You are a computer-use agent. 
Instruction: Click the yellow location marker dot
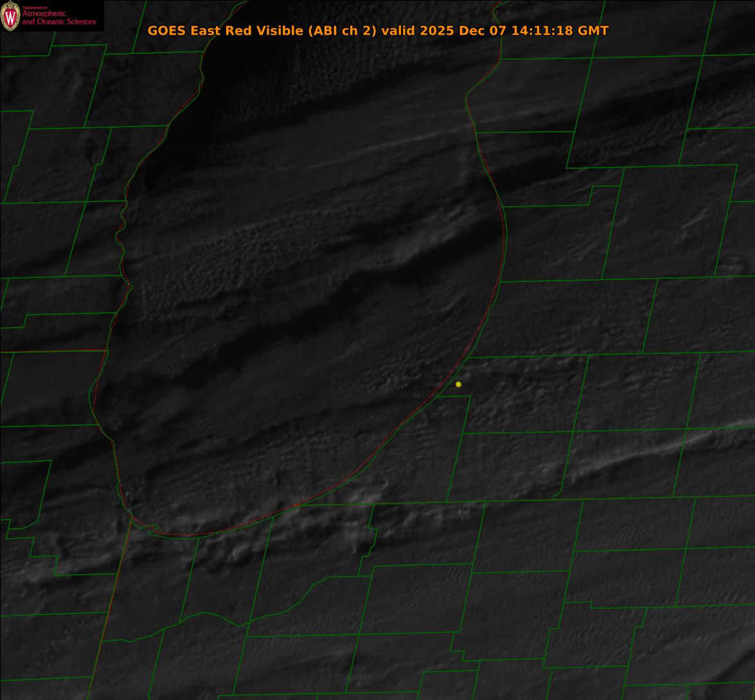pyautogui.click(x=458, y=385)
